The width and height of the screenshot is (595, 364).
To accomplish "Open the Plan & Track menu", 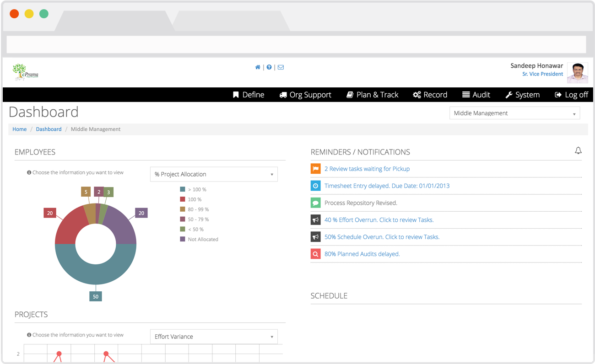I will [x=372, y=95].
